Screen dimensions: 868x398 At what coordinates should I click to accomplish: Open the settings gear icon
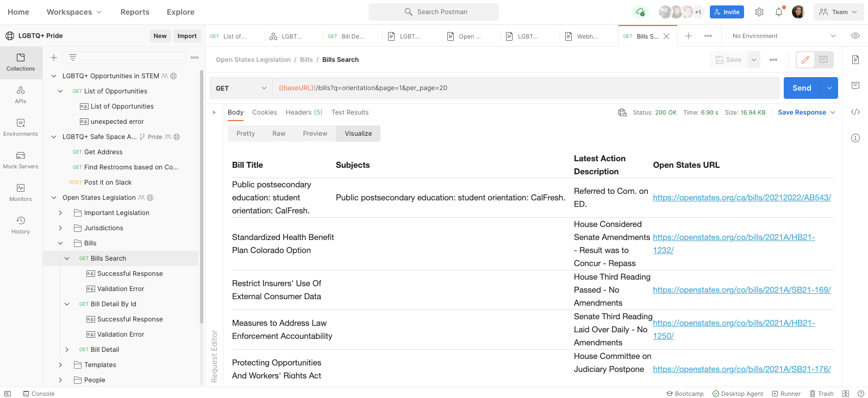click(x=759, y=12)
